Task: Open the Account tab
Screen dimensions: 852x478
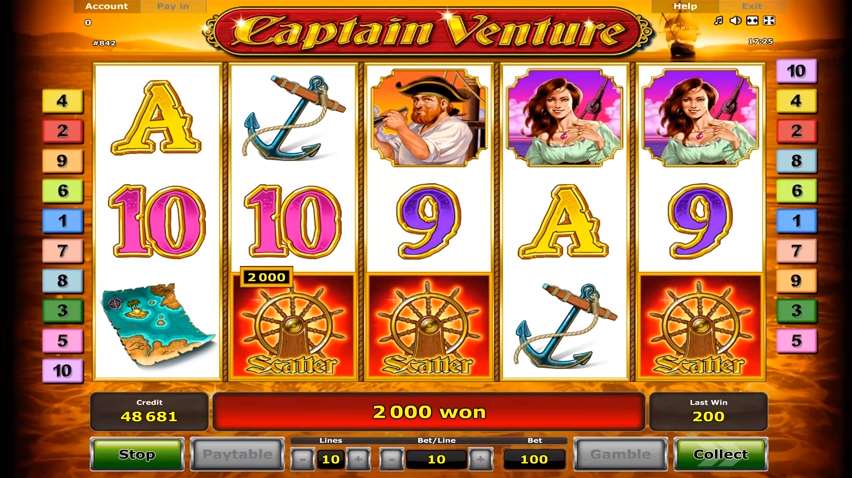Action: click(106, 7)
